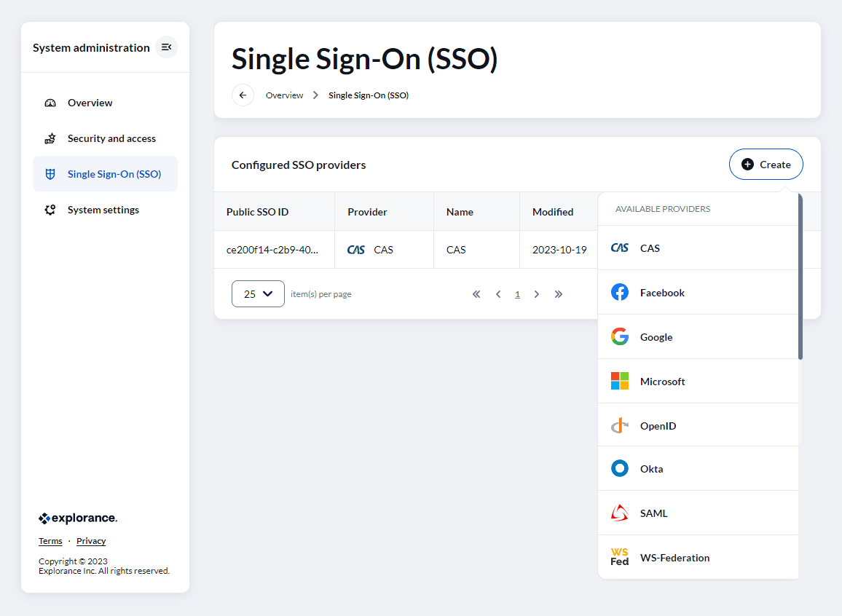Screen dimensions: 842x616
Task: Click the Facebook logo icon
Action: (620, 293)
